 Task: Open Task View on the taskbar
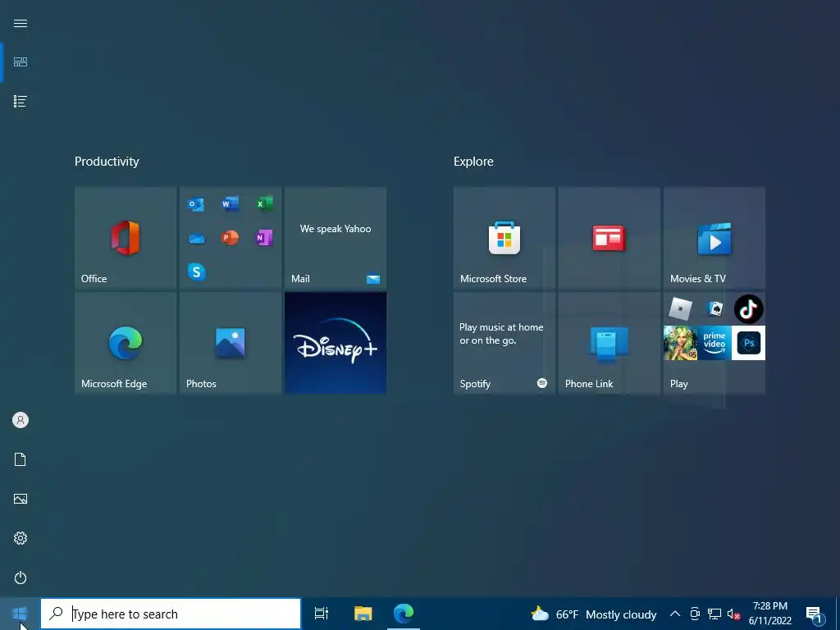coord(322,614)
